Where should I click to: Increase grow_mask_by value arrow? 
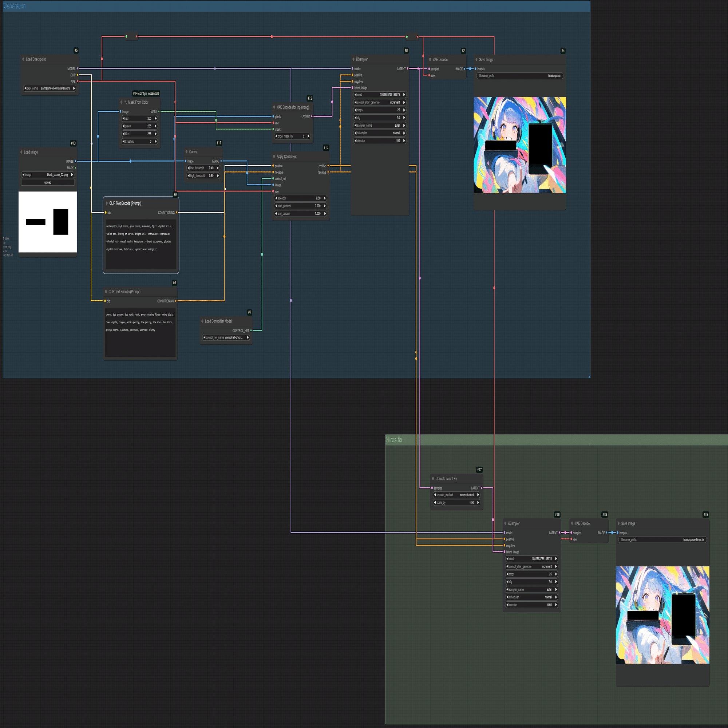tap(308, 136)
